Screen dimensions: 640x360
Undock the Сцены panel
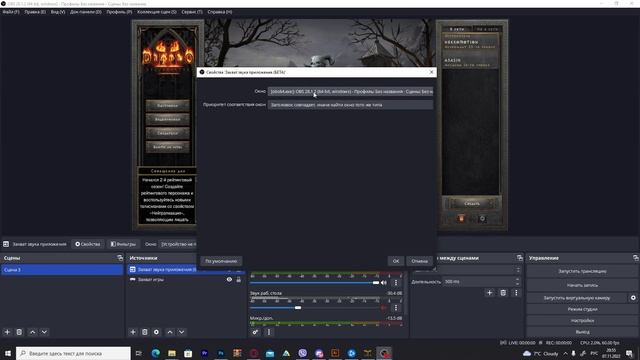tap(120, 258)
